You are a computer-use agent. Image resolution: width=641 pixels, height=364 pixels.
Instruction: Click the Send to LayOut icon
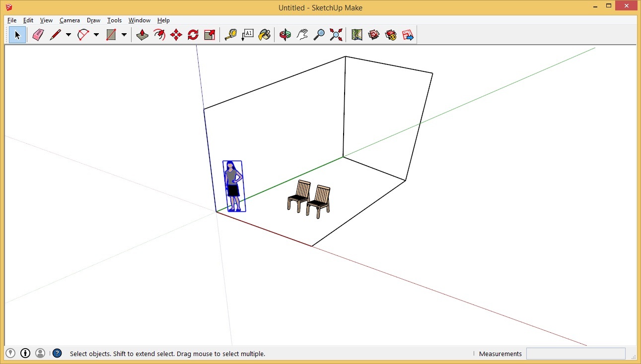point(408,35)
